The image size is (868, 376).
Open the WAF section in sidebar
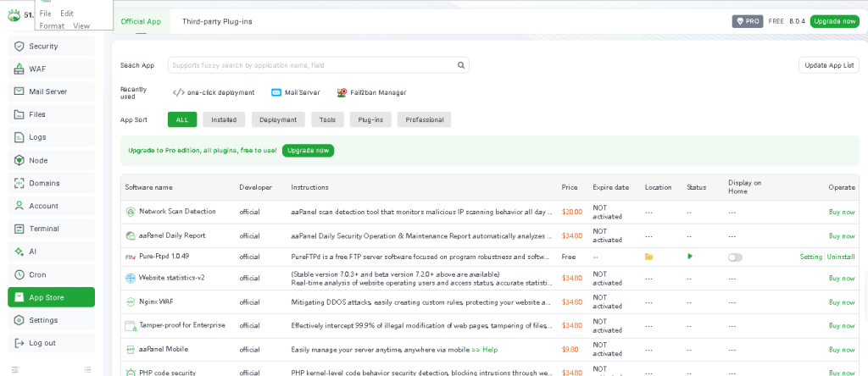(51, 69)
